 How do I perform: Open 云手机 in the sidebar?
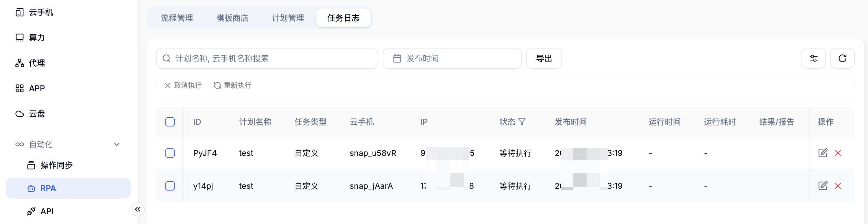point(40,12)
